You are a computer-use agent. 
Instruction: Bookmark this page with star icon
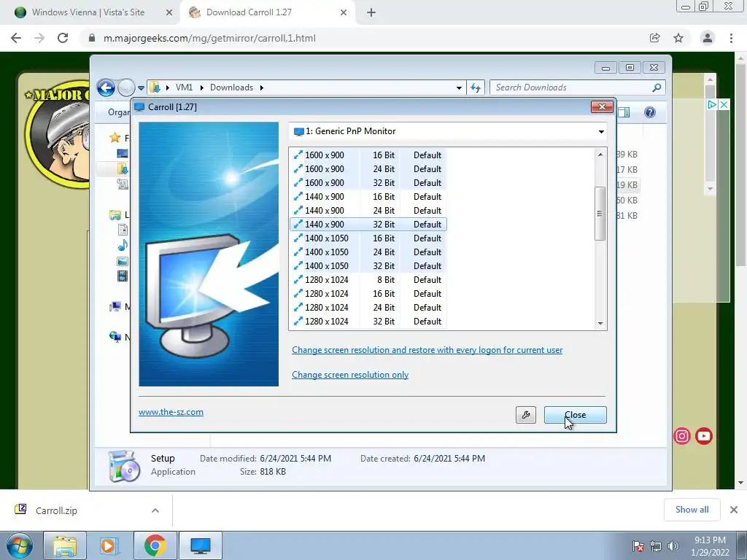(x=678, y=38)
